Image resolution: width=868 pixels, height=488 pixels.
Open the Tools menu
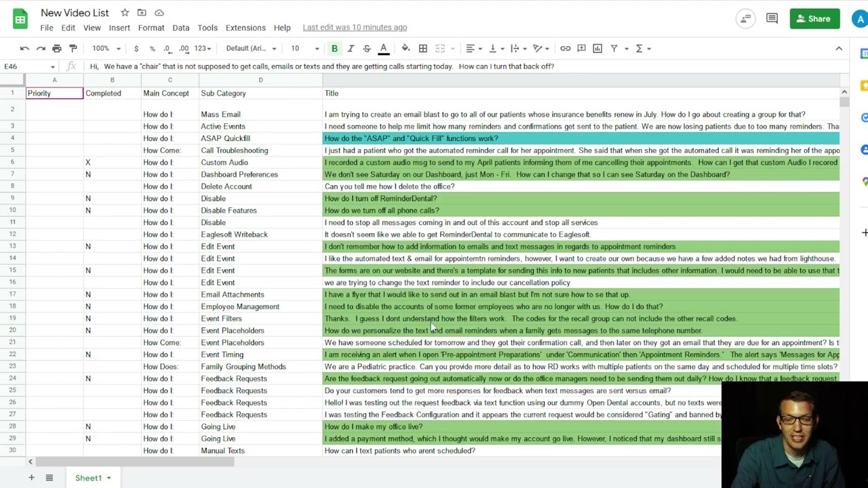click(208, 28)
